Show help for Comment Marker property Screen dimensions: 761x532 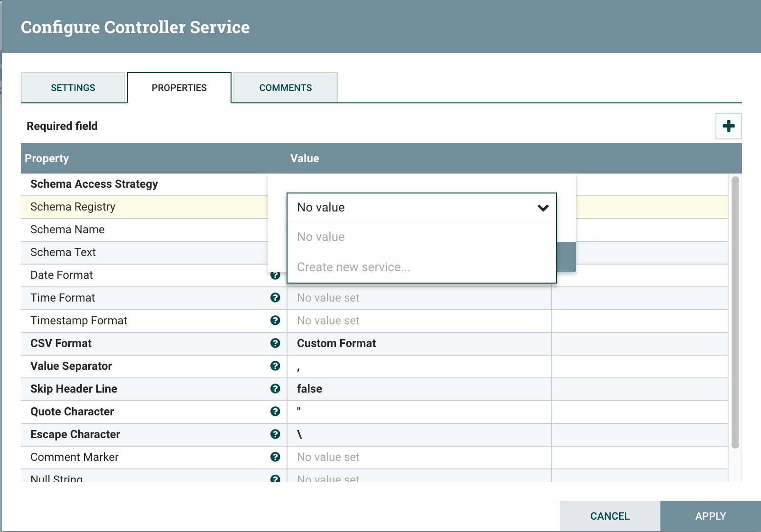click(275, 457)
